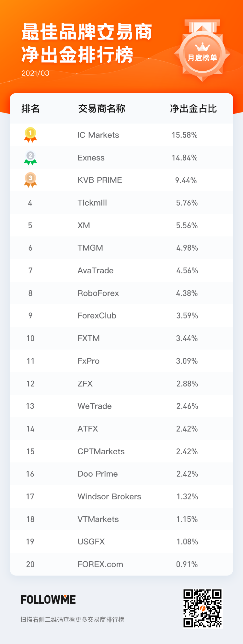Click the Windsor Brokers entry
This screenshot has height=644, width=243.
point(110,496)
